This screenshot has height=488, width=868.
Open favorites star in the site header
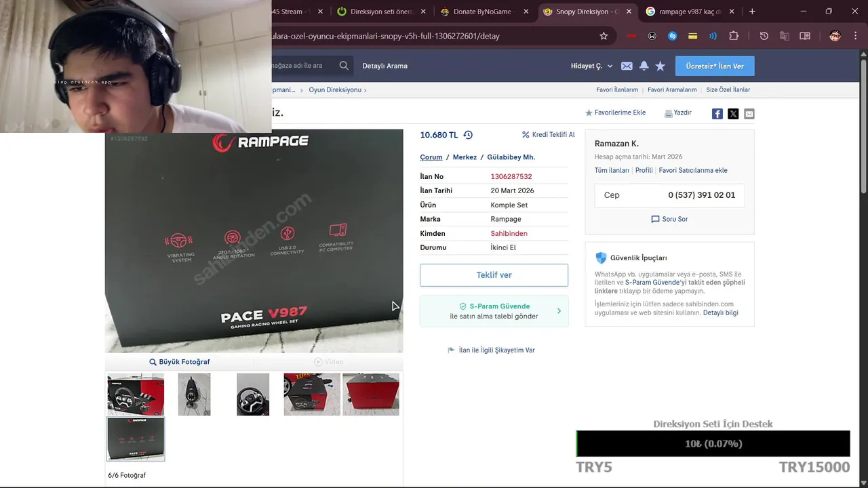pos(660,66)
